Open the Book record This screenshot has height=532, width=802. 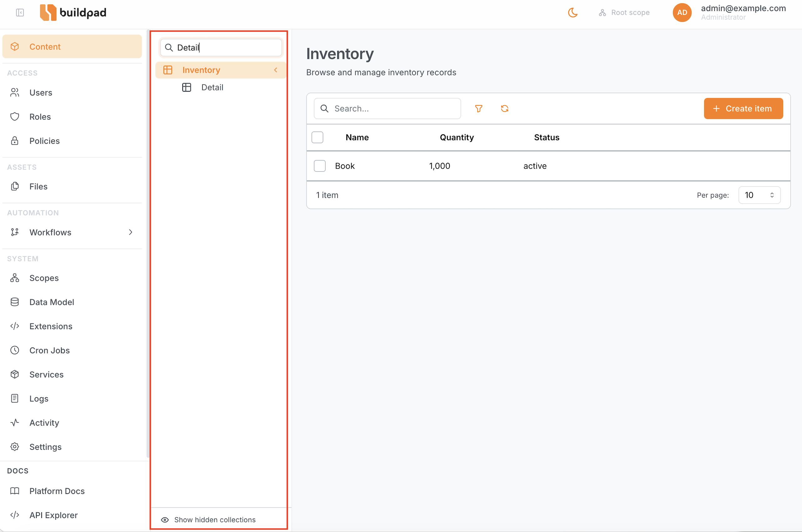[345, 166]
